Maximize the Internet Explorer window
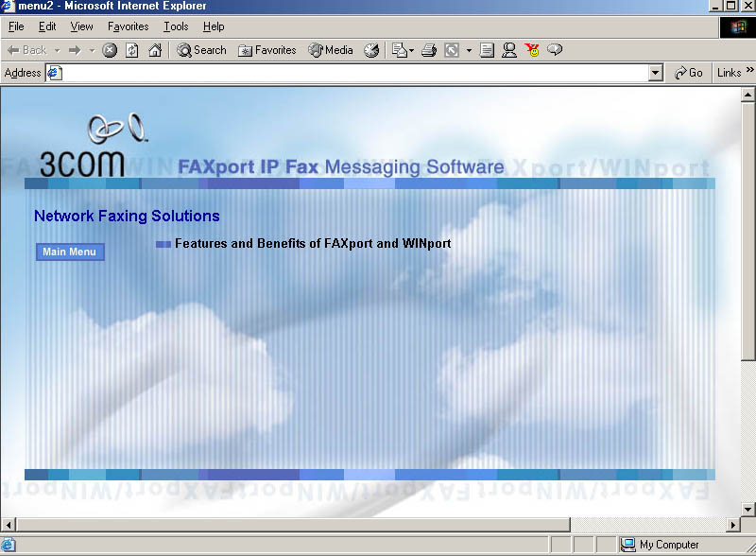Viewport: 756px width, 556px height. tap(730, 6)
